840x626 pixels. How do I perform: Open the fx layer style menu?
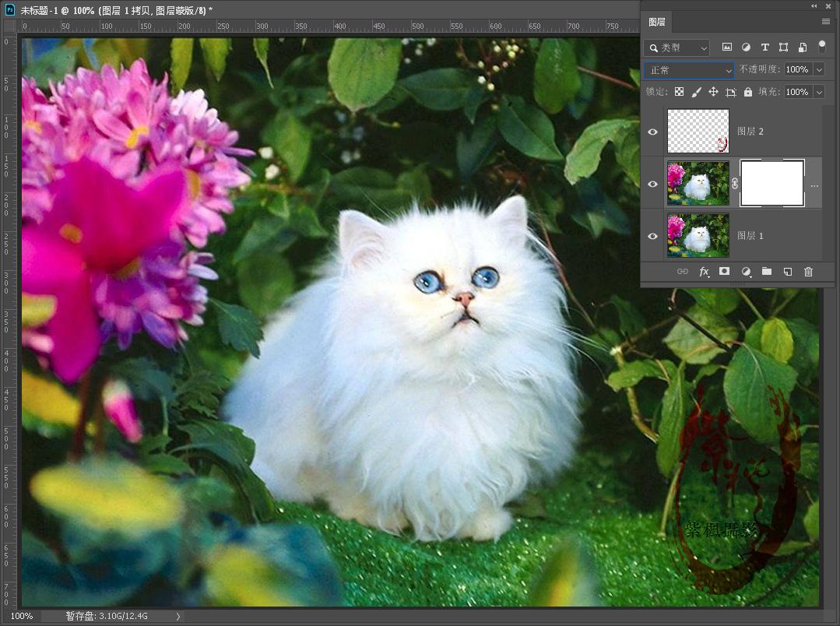tap(704, 271)
